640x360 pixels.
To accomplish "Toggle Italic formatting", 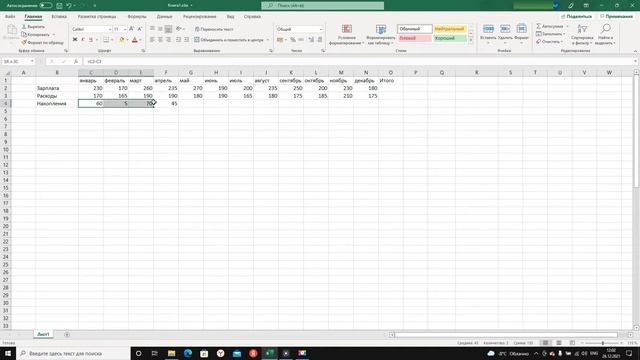I will coord(83,40).
